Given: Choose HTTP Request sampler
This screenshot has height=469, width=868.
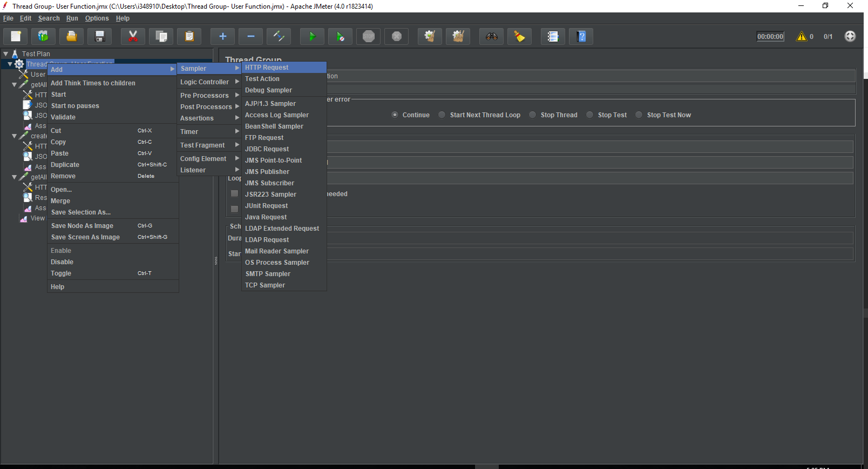Looking at the screenshot, I should [284, 68].
